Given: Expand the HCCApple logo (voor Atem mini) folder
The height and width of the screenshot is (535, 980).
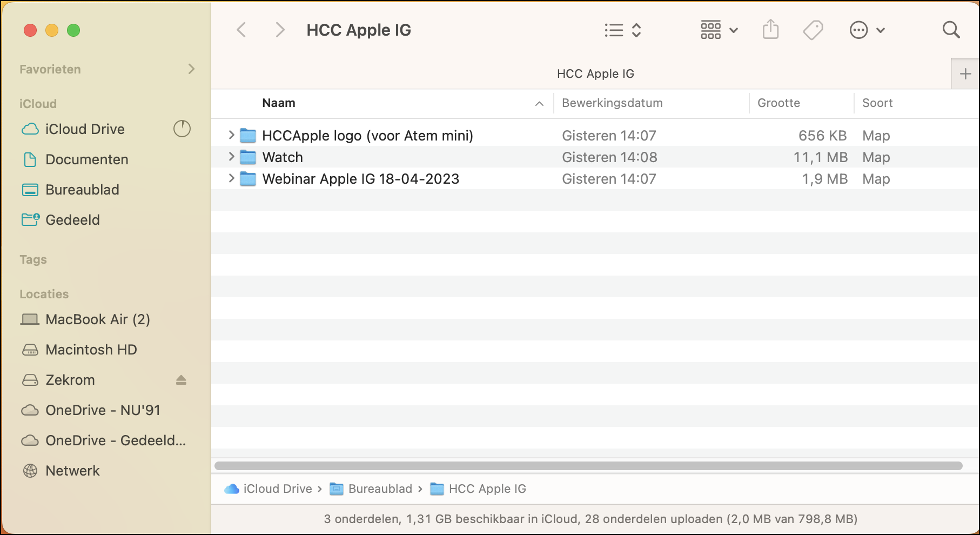Looking at the screenshot, I should [x=231, y=135].
